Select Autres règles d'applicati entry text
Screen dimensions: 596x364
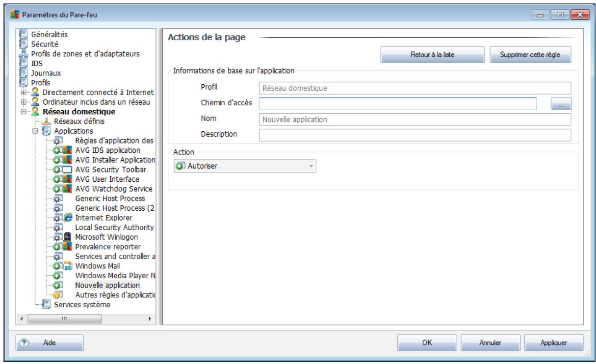[115, 295]
